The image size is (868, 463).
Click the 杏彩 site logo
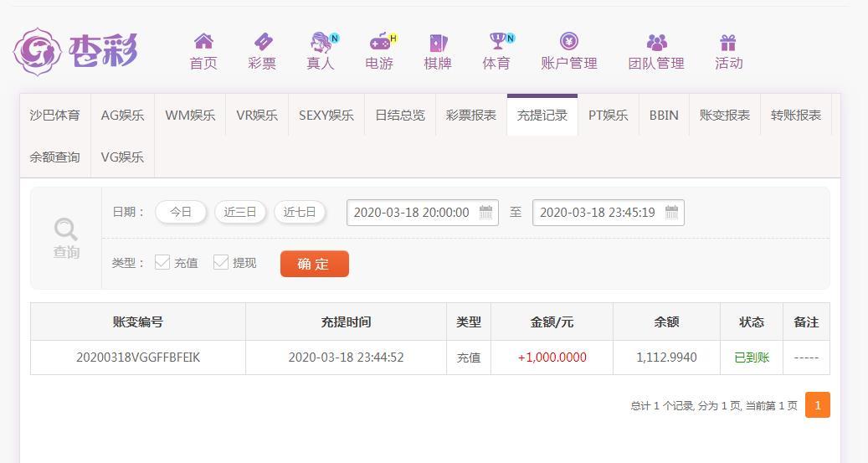coord(75,52)
